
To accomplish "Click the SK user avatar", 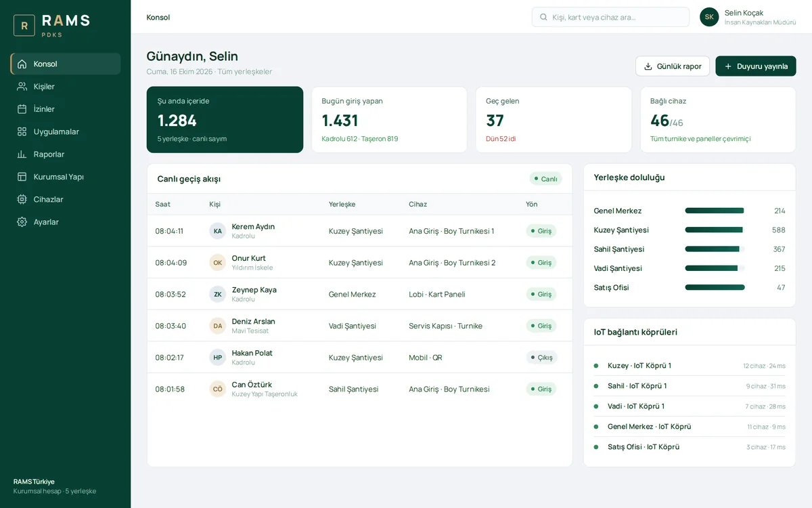I will (x=709, y=17).
